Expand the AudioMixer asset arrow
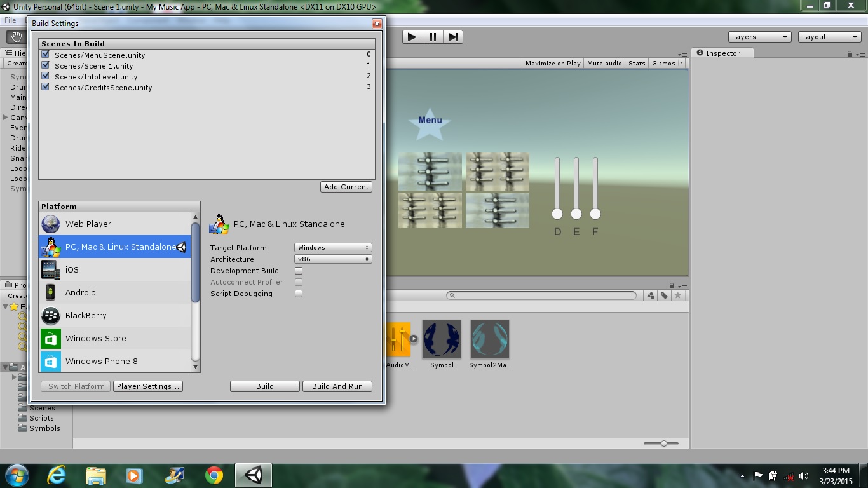868x488 pixels. coord(414,339)
